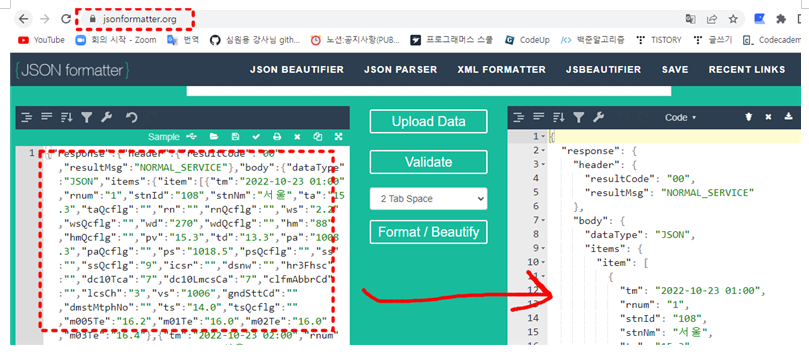This screenshot has height=364, width=809.
Task: Click the Upload Data button
Action: (x=429, y=122)
